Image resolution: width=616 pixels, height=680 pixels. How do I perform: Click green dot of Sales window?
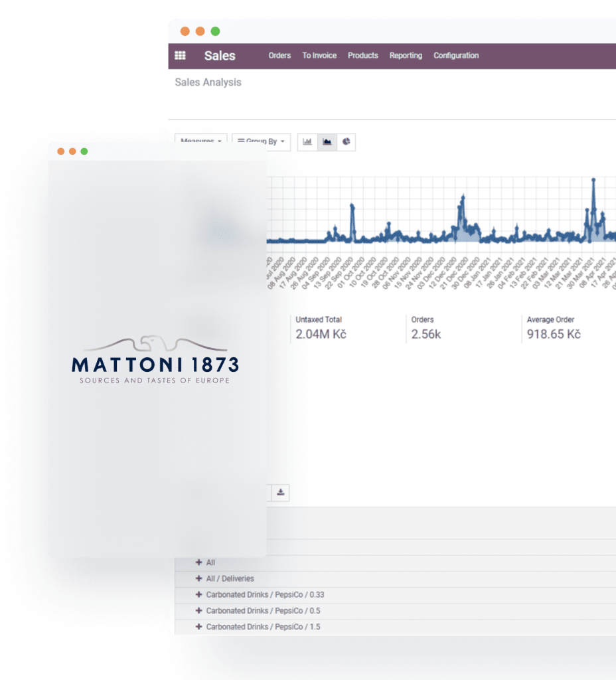coord(215,31)
